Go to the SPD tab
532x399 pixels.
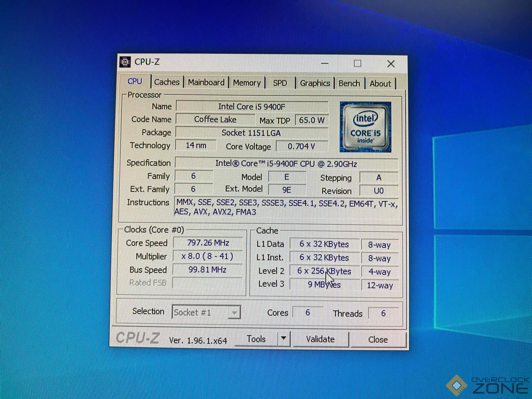tap(280, 83)
